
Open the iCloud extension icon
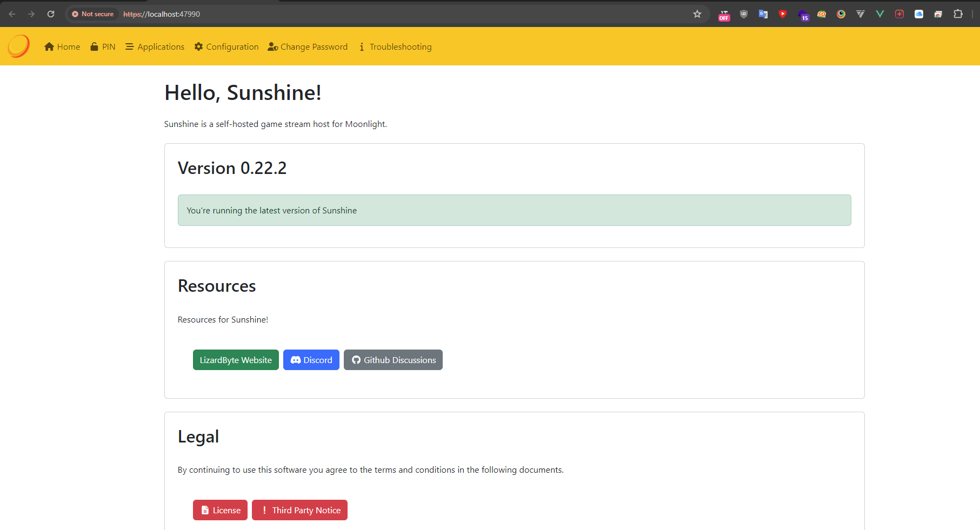coord(919,14)
